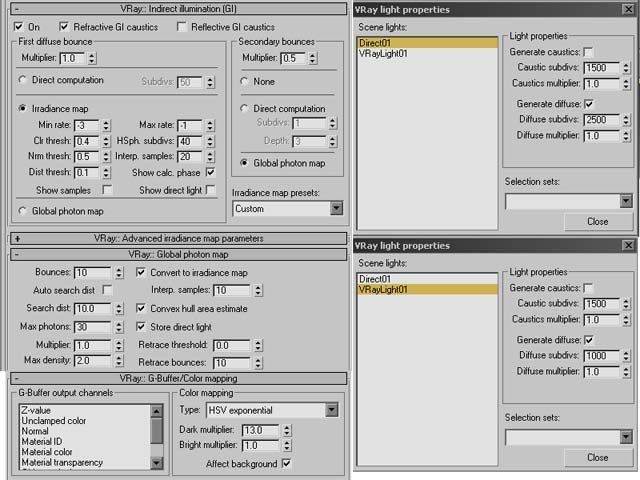Screen dimensions: 640x480
Task: Adjust Min rate spinner arrows
Action: click(x=106, y=125)
